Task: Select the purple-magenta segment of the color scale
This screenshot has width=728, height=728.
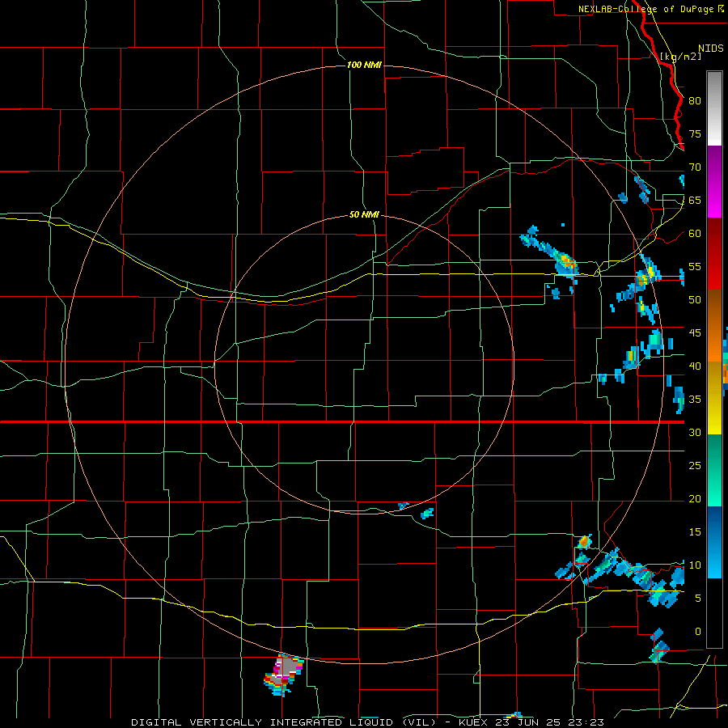Action: click(x=714, y=182)
